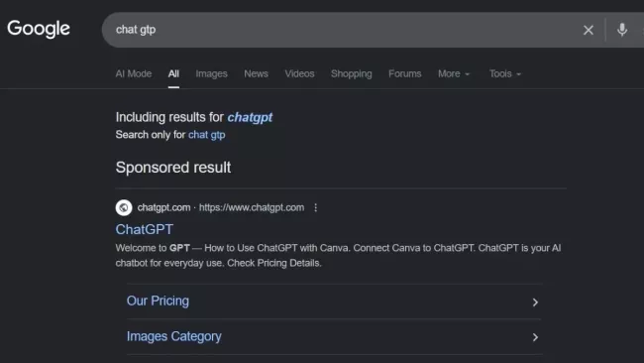Expand Our Pricing with its chevron arrow
The width and height of the screenshot is (644, 363).
(x=535, y=302)
